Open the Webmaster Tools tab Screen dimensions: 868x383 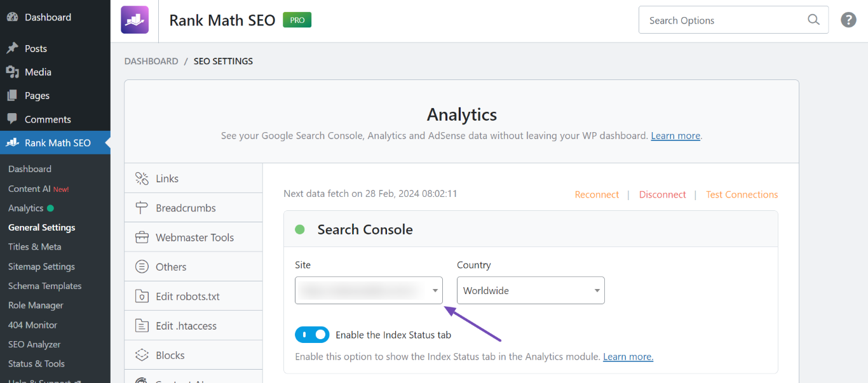[x=193, y=238]
